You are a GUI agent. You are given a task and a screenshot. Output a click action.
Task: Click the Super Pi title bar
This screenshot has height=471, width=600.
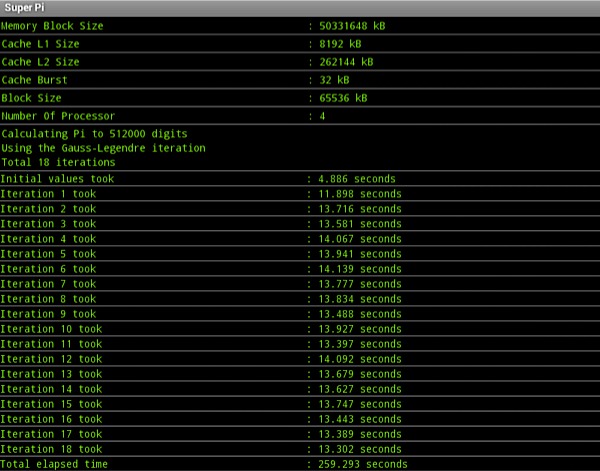(x=300, y=8)
